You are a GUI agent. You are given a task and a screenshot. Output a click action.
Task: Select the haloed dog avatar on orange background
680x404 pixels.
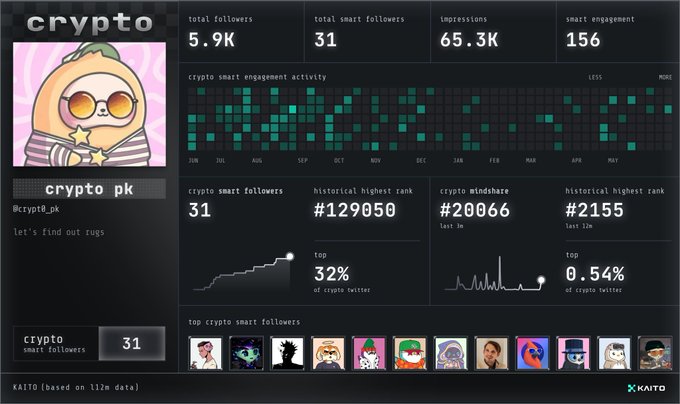[x=328, y=353]
